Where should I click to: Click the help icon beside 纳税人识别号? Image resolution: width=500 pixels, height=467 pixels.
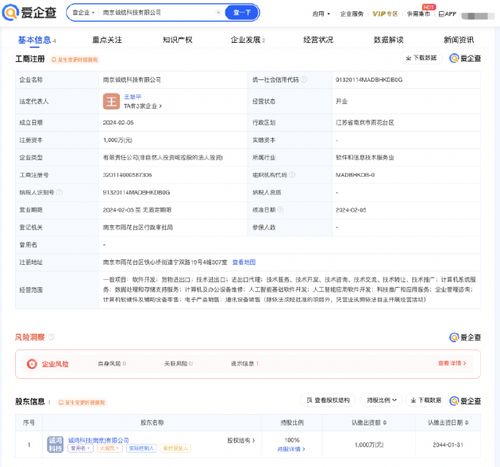click(59, 192)
